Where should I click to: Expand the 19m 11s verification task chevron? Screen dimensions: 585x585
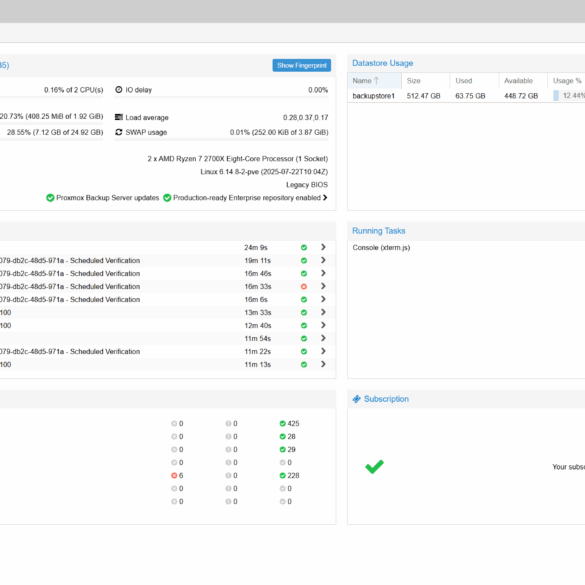323,260
